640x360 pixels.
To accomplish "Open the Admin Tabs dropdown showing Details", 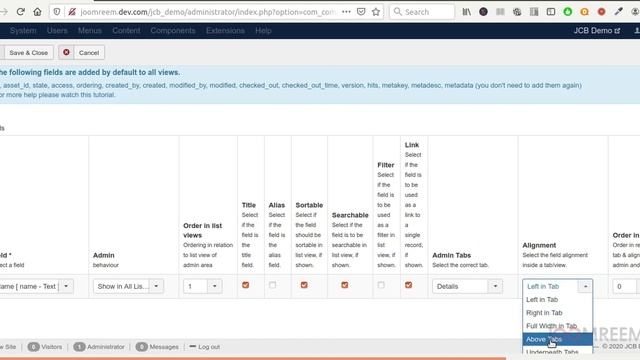I will (x=467, y=286).
